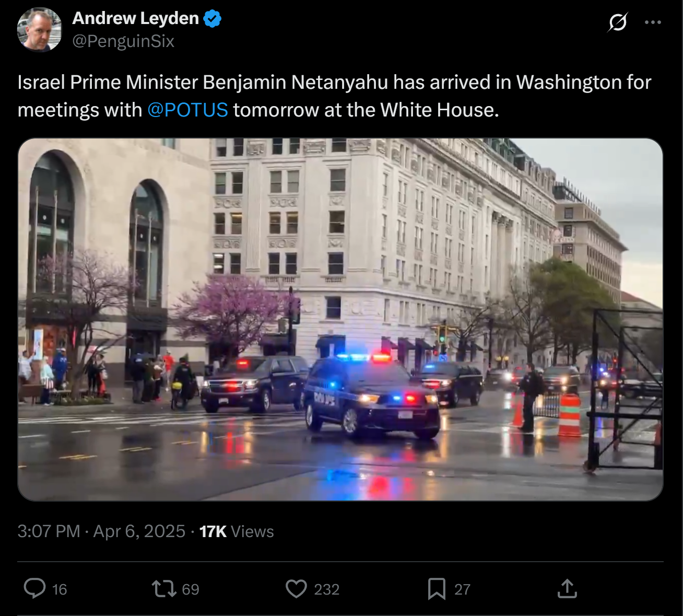Click the 232 likes count
683x616 pixels.
pyautogui.click(x=327, y=589)
